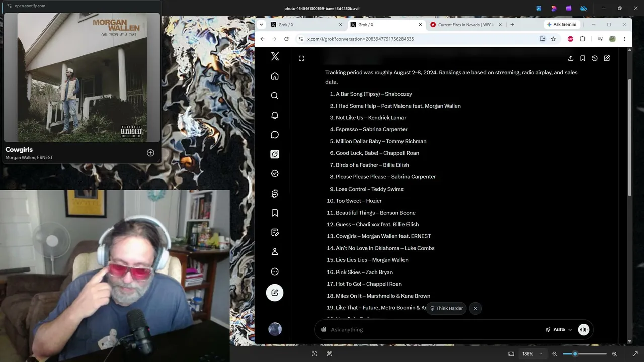The image size is (644, 362).
Task: Open a new Chrome tab
Action: (512, 24)
